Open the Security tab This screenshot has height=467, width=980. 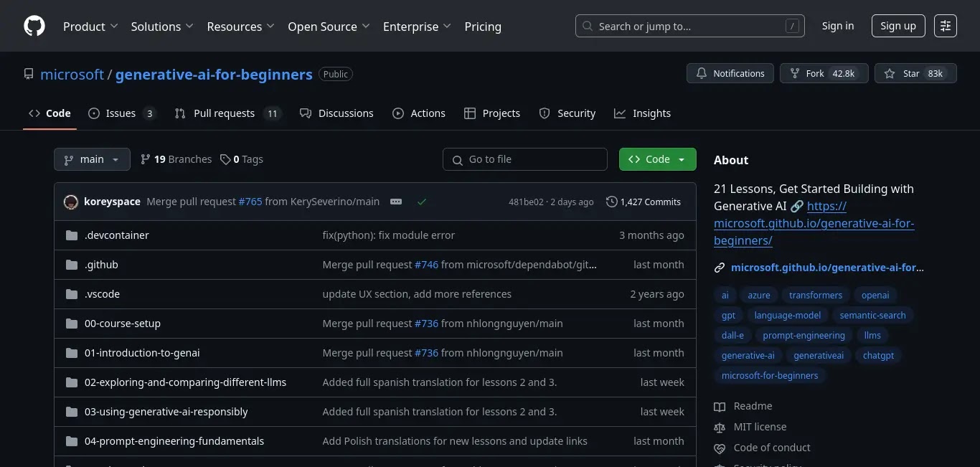[x=567, y=113]
